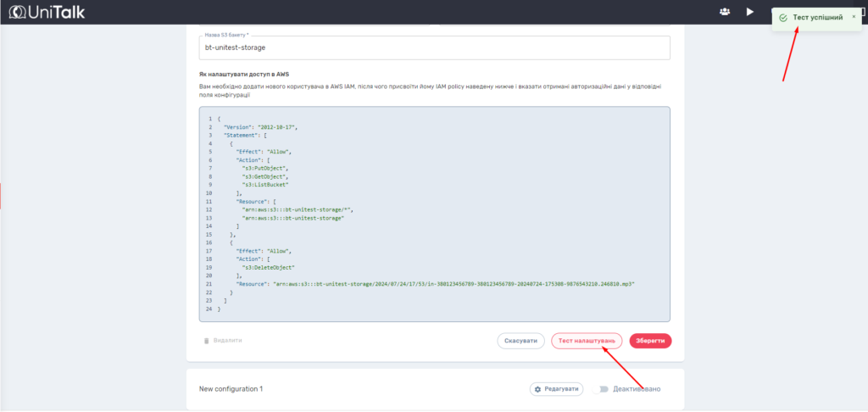
Task: Open the users group icon in the top bar
Action: tap(725, 12)
